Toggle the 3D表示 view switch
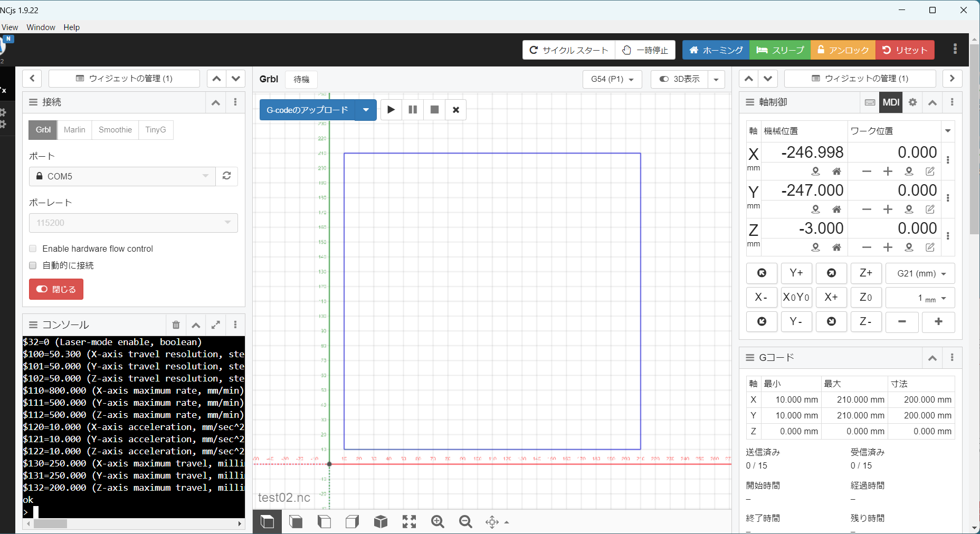The width and height of the screenshot is (980, 534). click(x=680, y=79)
